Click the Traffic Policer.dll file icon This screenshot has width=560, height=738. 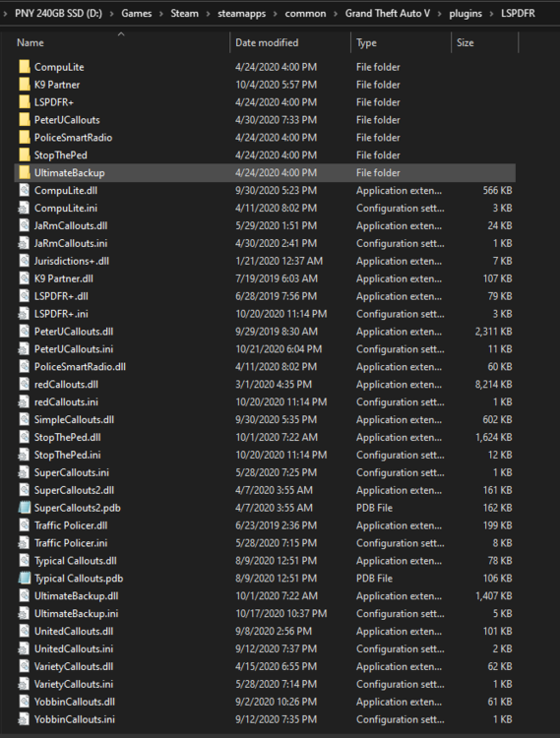[x=25, y=525]
